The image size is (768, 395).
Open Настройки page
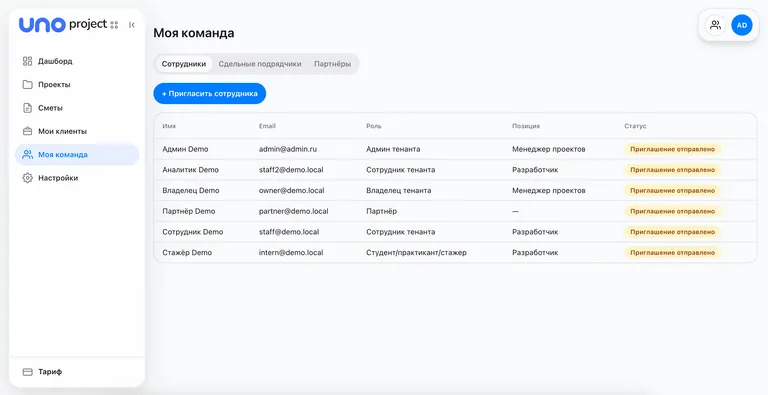click(77, 178)
